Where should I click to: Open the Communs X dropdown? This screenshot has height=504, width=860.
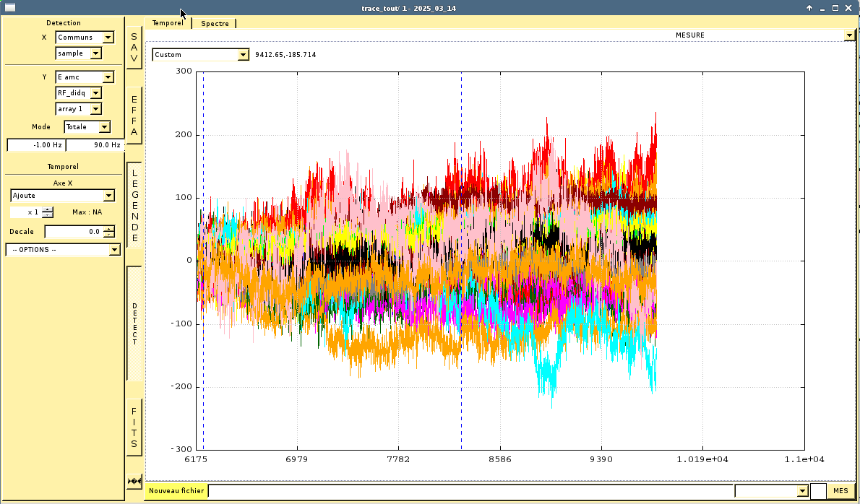pos(85,38)
